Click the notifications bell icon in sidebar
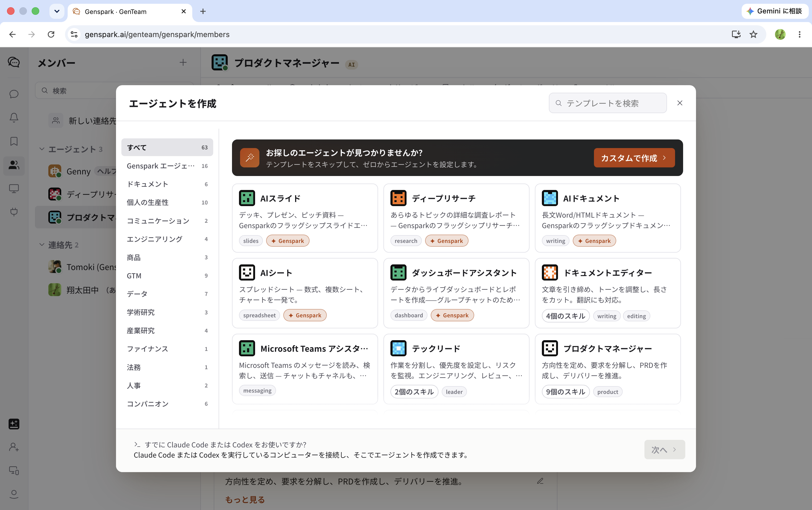This screenshot has width=812, height=510. (14, 117)
